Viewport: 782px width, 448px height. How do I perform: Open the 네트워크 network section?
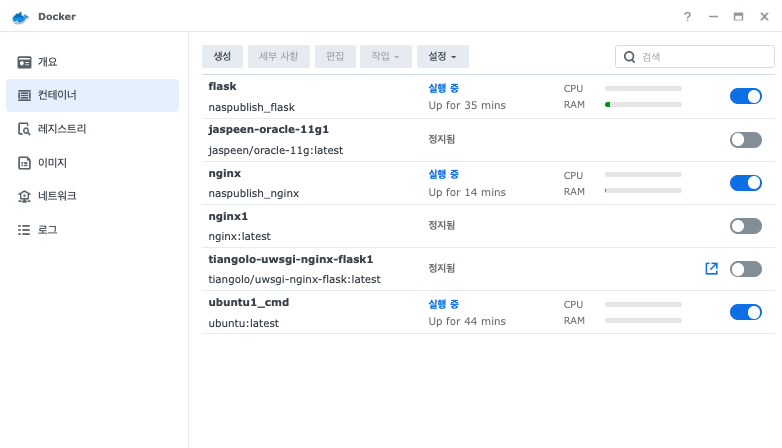(x=92, y=196)
